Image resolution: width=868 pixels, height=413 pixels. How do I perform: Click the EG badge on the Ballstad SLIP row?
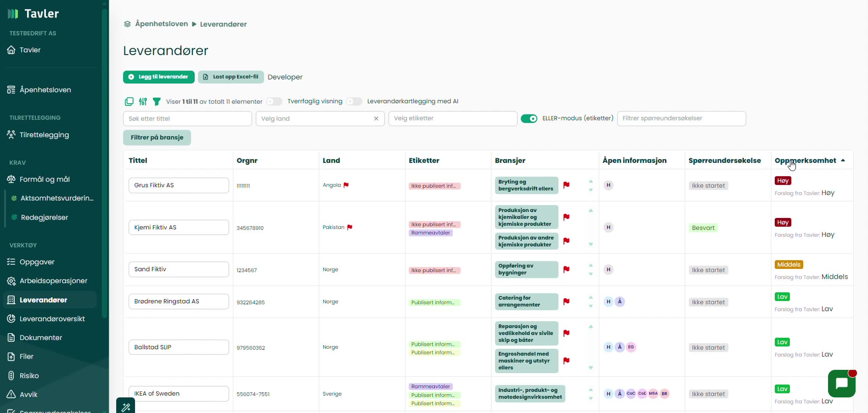[x=631, y=347]
